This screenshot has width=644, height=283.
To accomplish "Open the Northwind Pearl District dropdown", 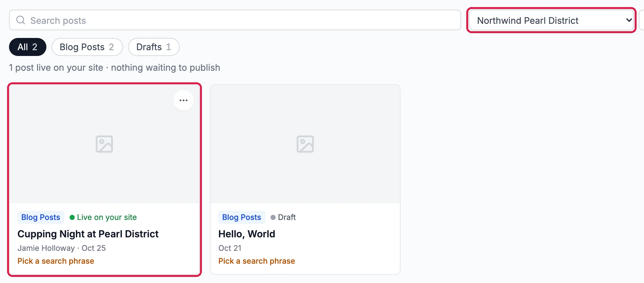I will coord(551,20).
